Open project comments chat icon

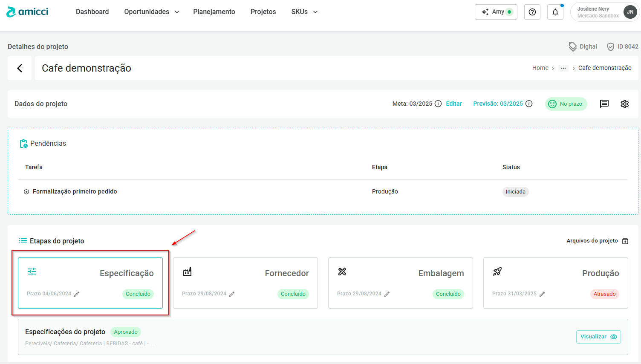coord(604,104)
